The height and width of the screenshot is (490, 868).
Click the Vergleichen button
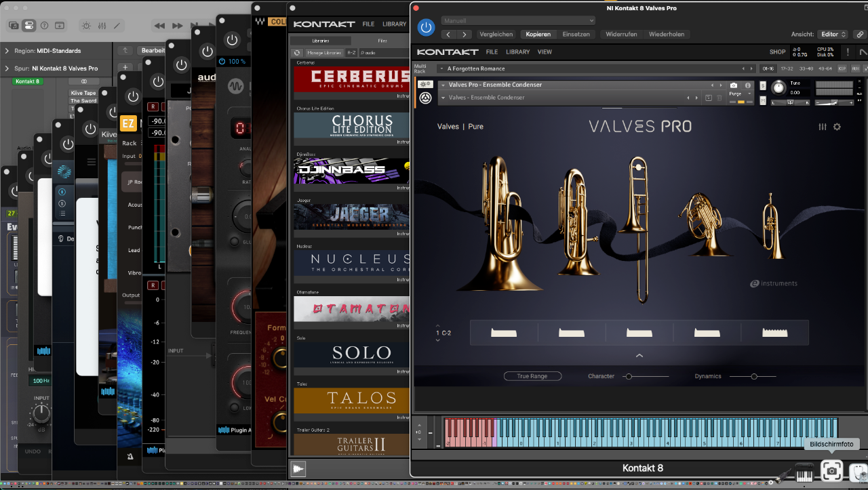coord(496,34)
